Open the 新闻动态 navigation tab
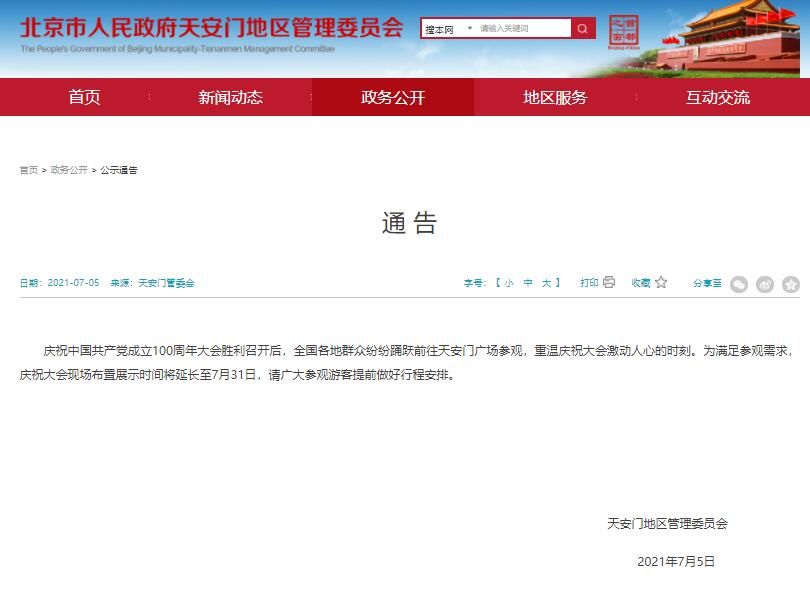 (x=230, y=97)
